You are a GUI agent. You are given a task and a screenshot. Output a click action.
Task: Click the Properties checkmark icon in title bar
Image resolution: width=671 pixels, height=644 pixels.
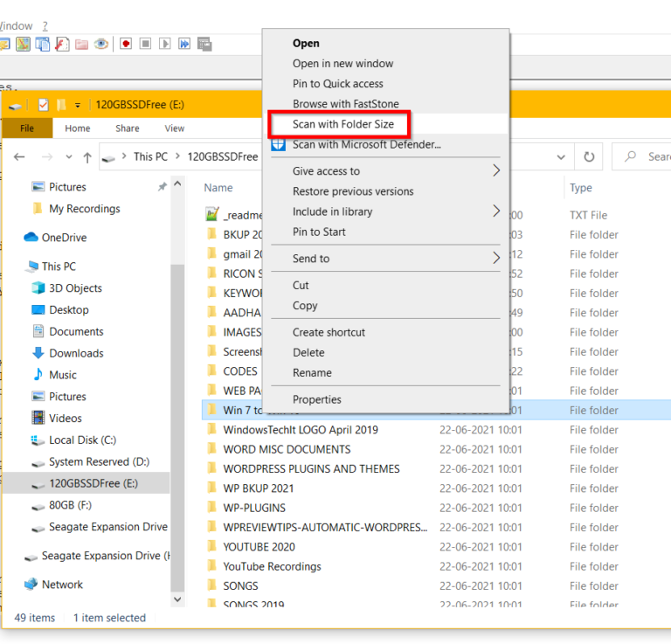tap(43, 105)
